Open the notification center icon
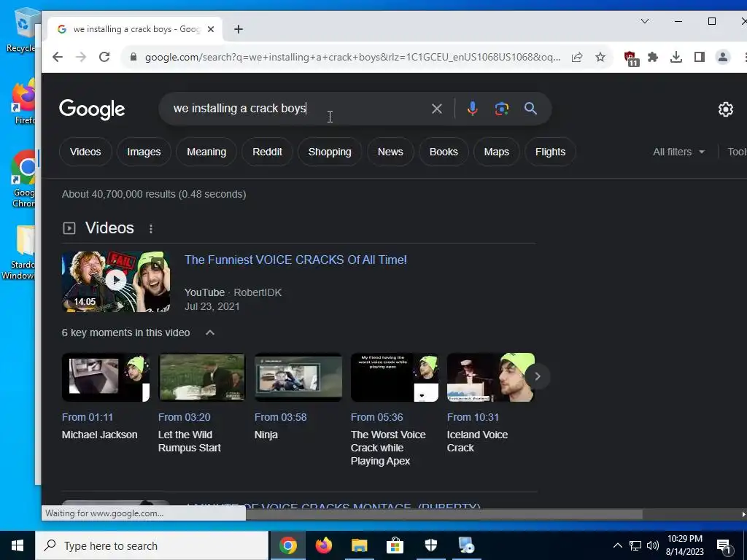 coord(724,546)
